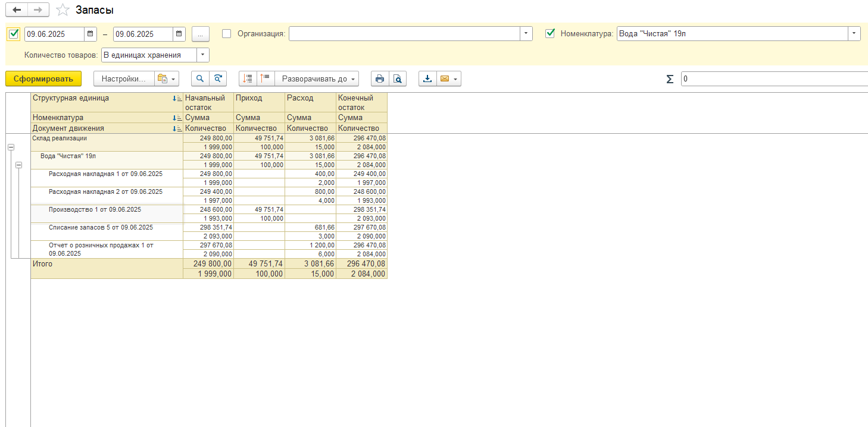Open calendar for the start date

pyautogui.click(x=90, y=34)
